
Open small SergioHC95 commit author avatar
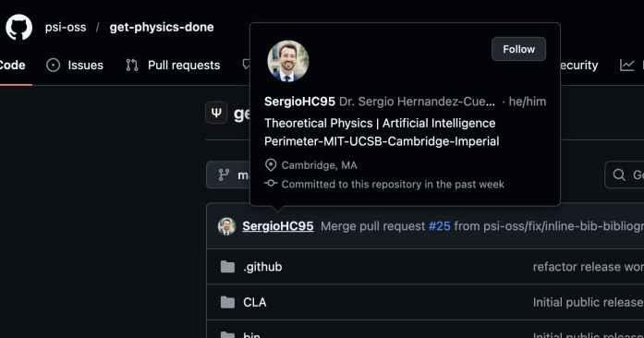[x=226, y=226]
